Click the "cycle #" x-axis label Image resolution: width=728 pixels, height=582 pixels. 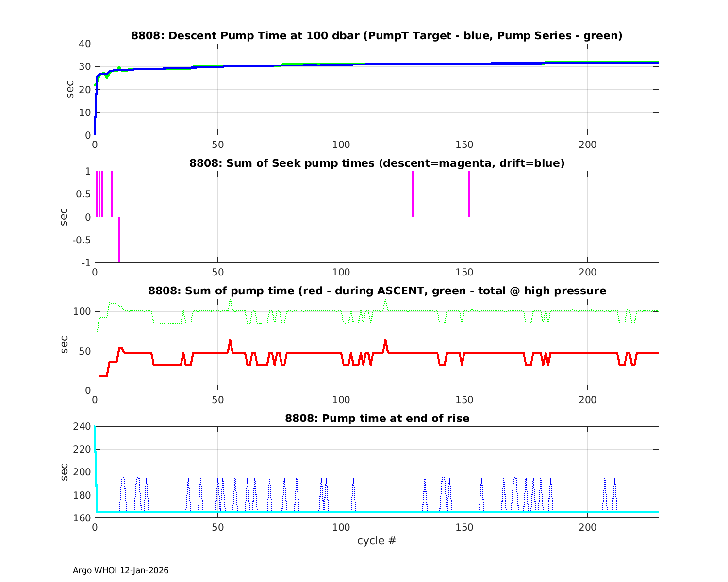pyautogui.click(x=377, y=540)
